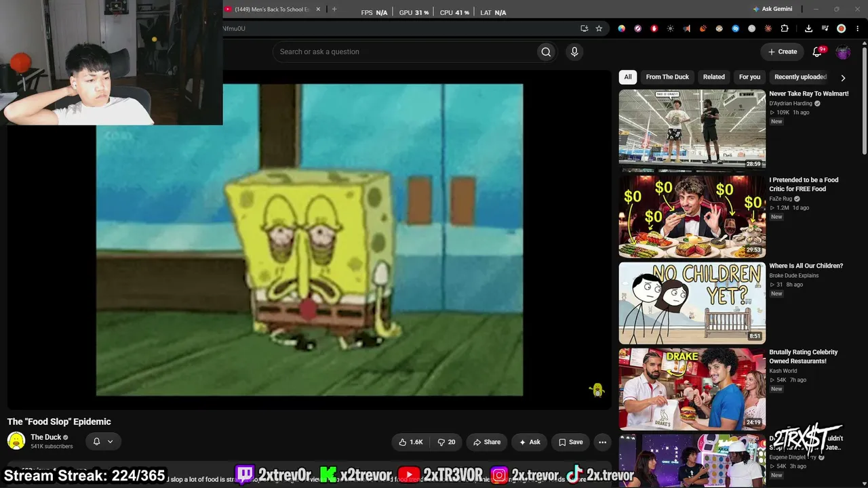Click the $0 food critic thumbnail

pos(692,216)
